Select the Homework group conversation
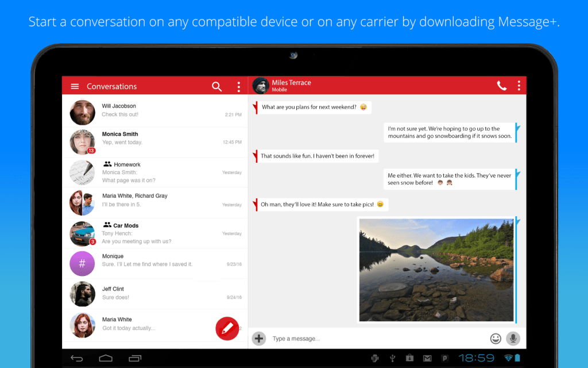The image size is (588, 368). click(155, 172)
